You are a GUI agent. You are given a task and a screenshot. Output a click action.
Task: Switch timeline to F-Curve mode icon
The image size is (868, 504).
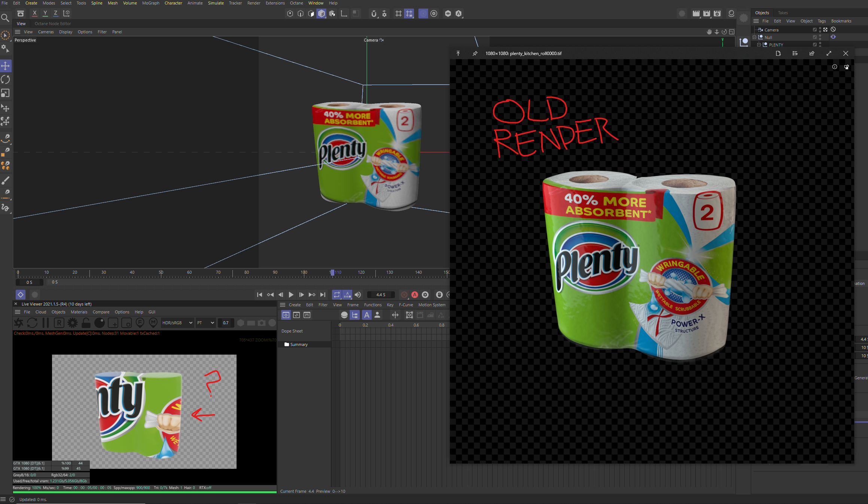coord(296,315)
